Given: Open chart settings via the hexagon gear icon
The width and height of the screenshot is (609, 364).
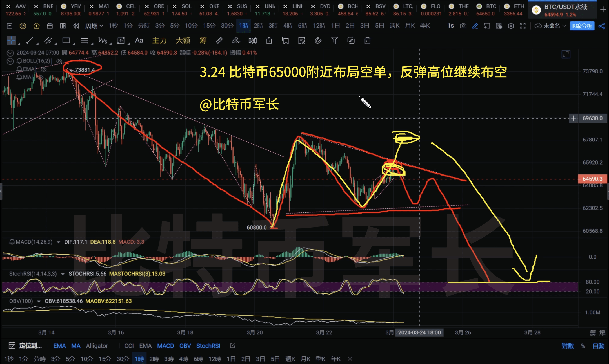Looking at the screenshot, I should tap(511, 26).
